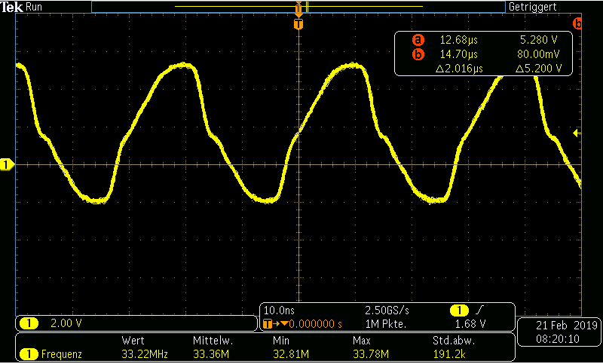
Task: Click the date 21 Feb 2019
Action: coord(567,326)
